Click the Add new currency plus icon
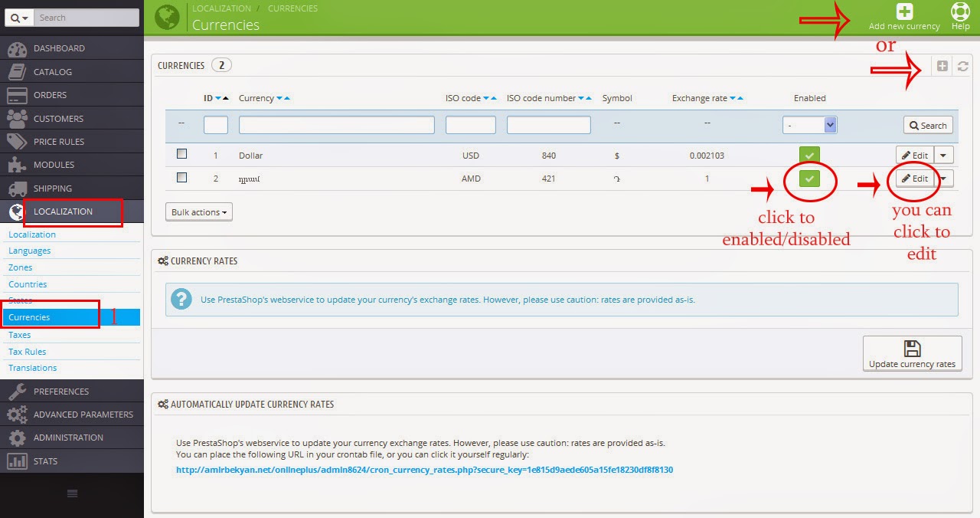The width and height of the screenshot is (980, 518). pos(904,11)
